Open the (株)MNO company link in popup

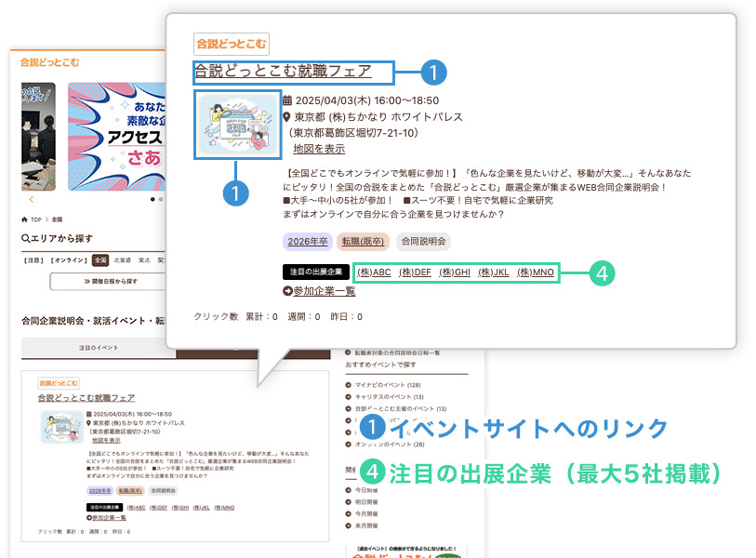tap(536, 272)
